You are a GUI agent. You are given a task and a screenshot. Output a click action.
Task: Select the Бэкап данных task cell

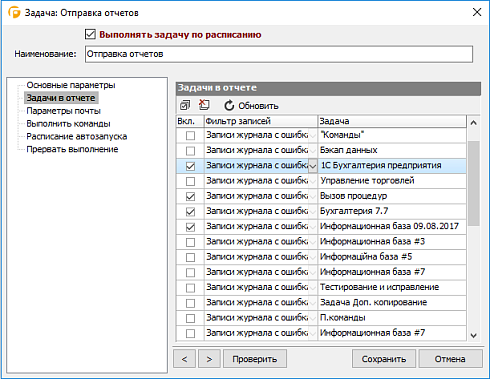click(x=392, y=151)
